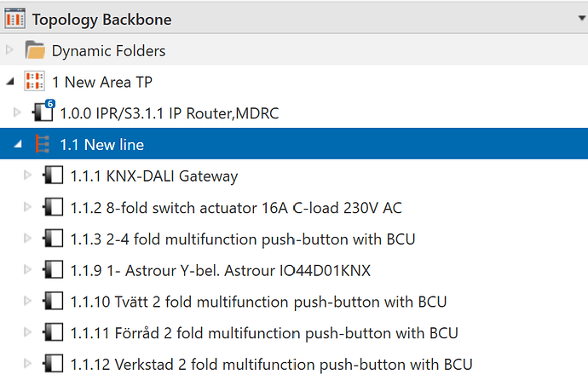Collapse the 1.1 New line node
This screenshot has height=380, width=588.
[18, 146]
